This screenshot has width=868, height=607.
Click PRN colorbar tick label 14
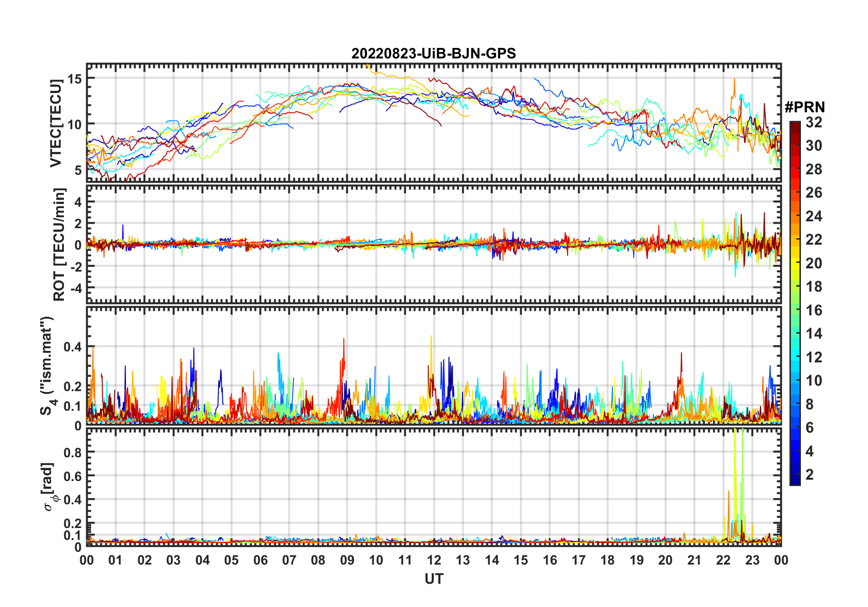tap(814, 334)
